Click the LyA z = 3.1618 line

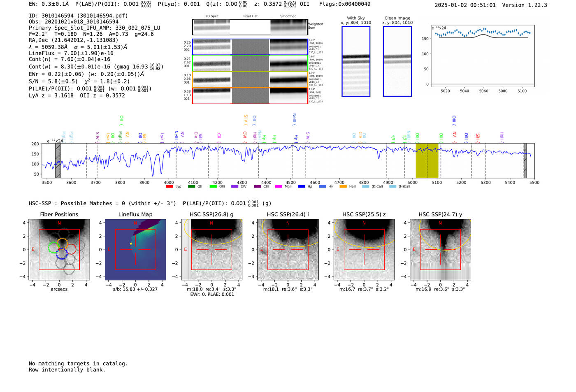(x=77, y=95)
